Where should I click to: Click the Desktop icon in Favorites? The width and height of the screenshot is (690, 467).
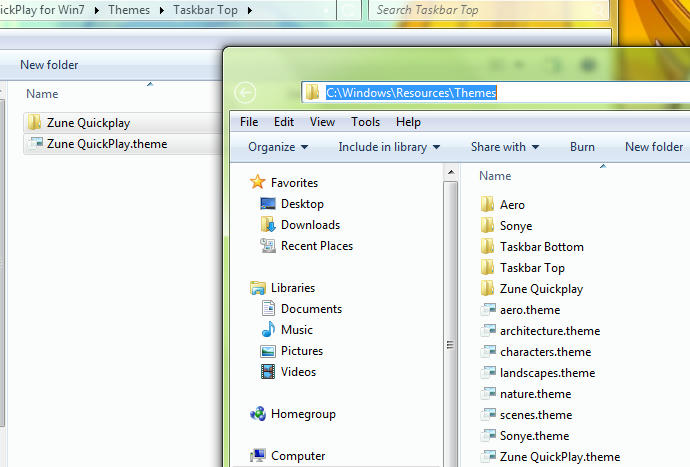click(x=268, y=204)
